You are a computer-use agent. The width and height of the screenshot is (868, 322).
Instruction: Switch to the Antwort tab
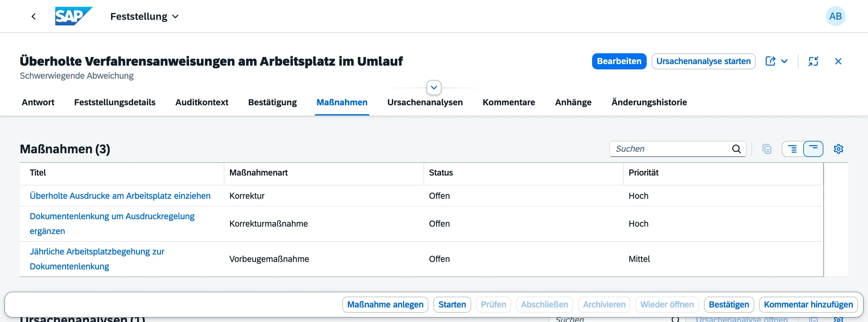coord(38,102)
